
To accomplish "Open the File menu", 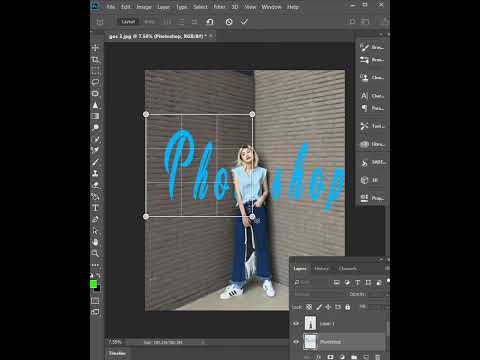I will tap(111, 7).
